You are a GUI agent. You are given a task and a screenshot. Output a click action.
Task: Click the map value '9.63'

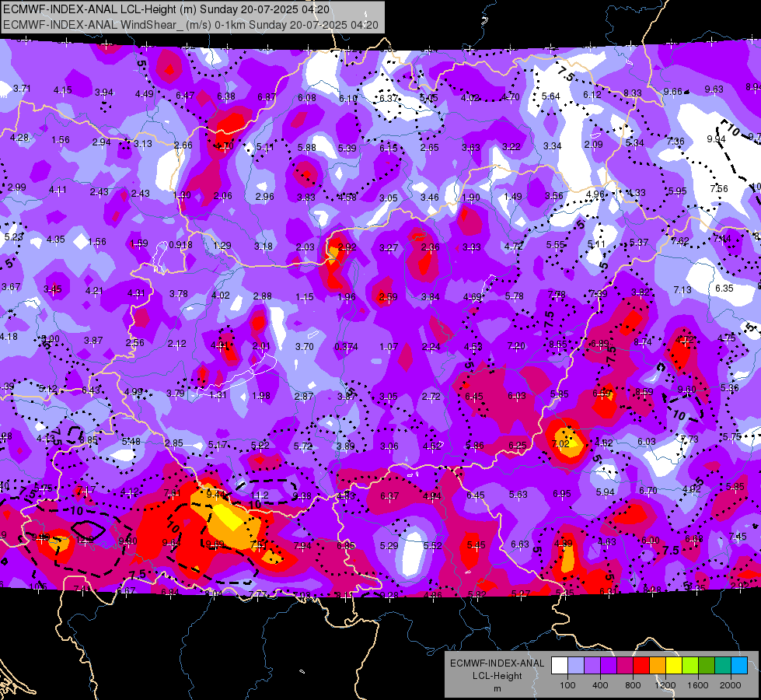pos(714,89)
